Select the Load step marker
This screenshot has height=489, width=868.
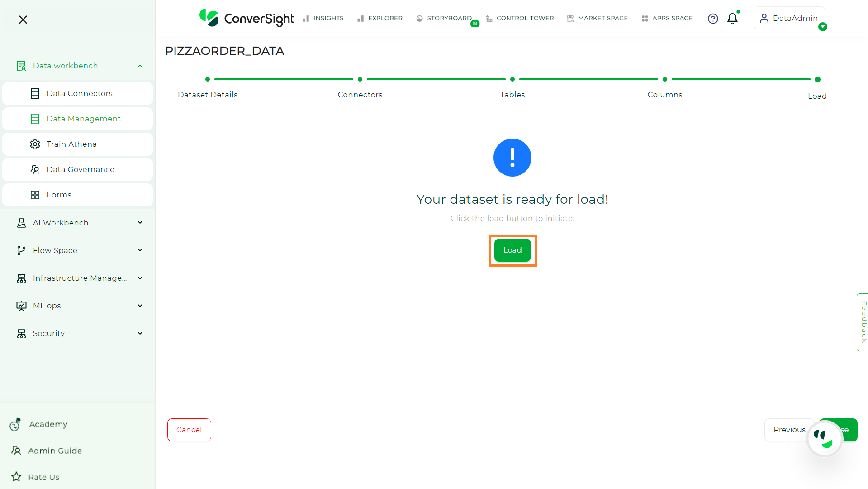[x=817, y=80]
